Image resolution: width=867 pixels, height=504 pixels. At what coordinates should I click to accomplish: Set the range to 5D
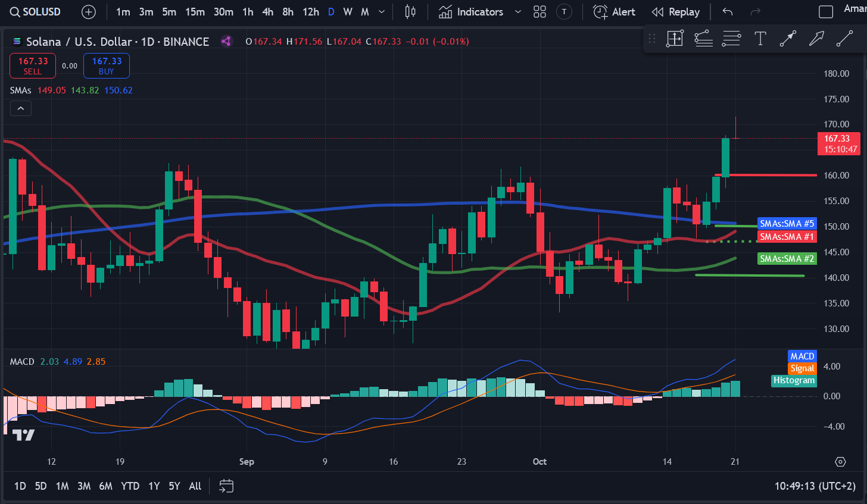(x=40, y=486)
